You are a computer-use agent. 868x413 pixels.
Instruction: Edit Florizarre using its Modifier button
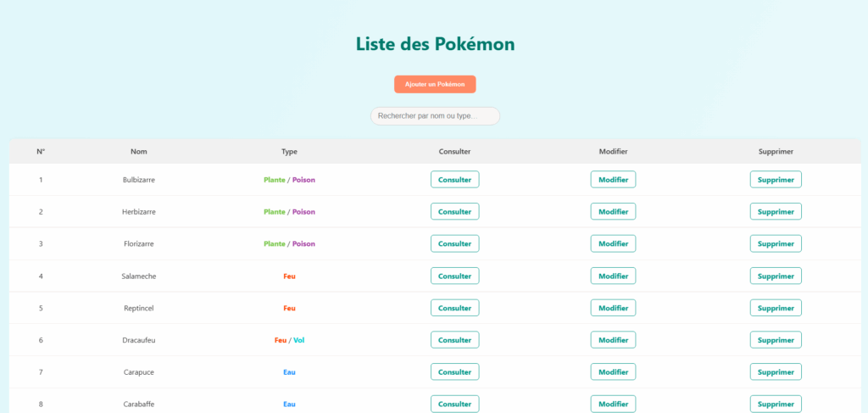coord(613,243)
